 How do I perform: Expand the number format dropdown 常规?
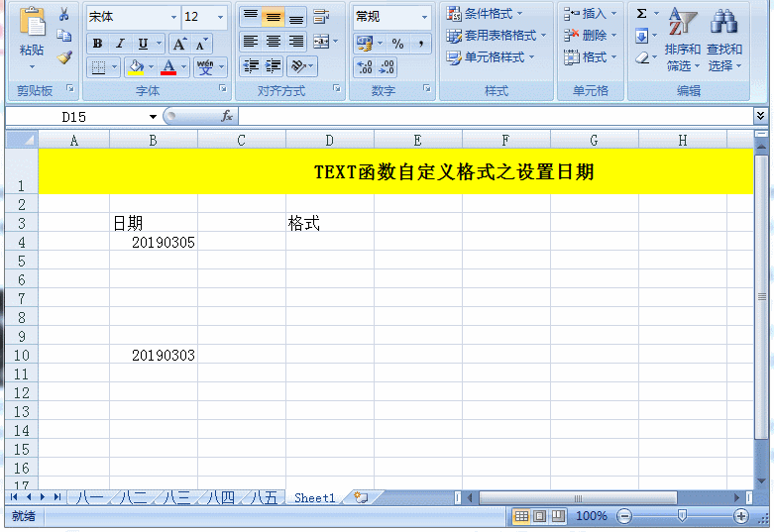point(424,17)
